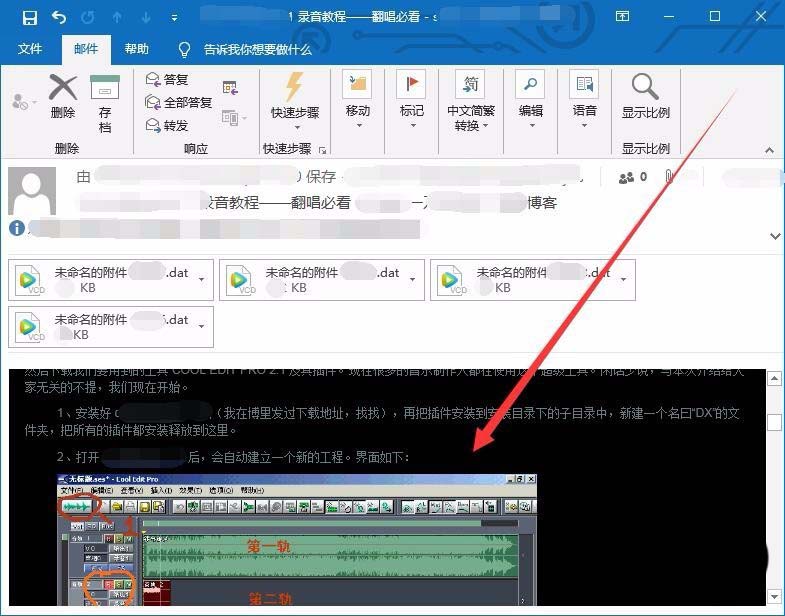Click the Save icon in the title bar
Image resolution: width=785 pixels, height=616 pixels.
(x=30, y=17)
